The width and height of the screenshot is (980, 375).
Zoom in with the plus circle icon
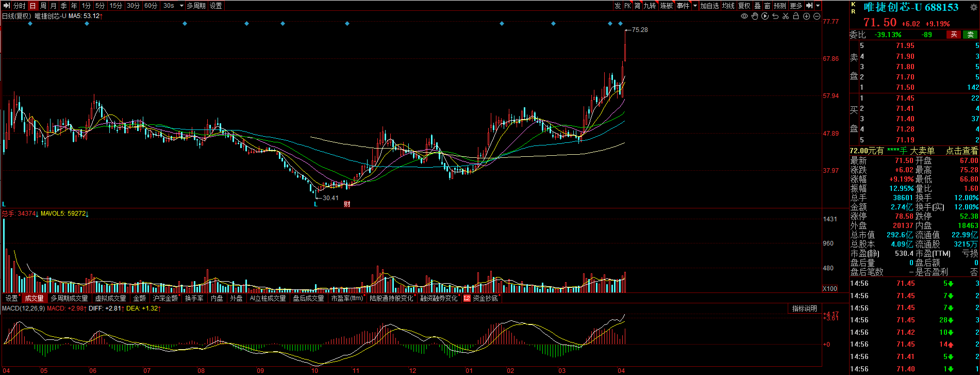(x=807, y=16)
